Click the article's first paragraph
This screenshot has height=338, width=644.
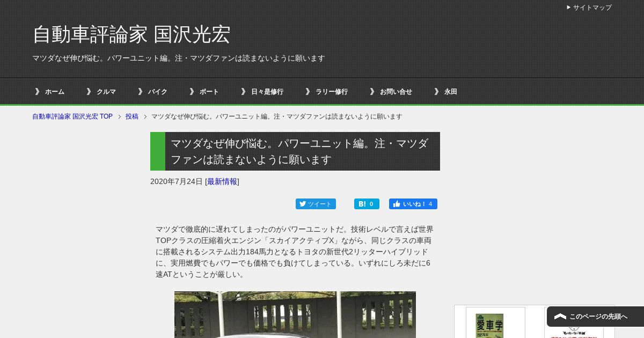pos(295,252)
